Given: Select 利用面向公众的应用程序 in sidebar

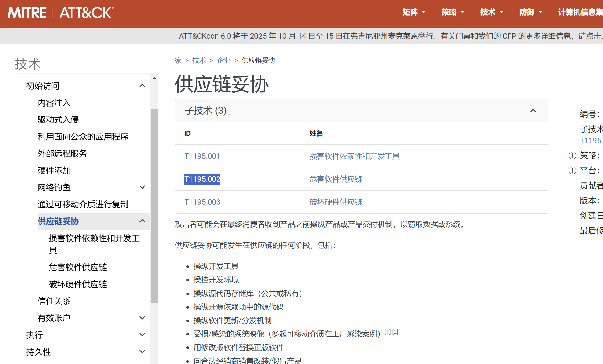Looking at the screenshot, I should (83, 137).
